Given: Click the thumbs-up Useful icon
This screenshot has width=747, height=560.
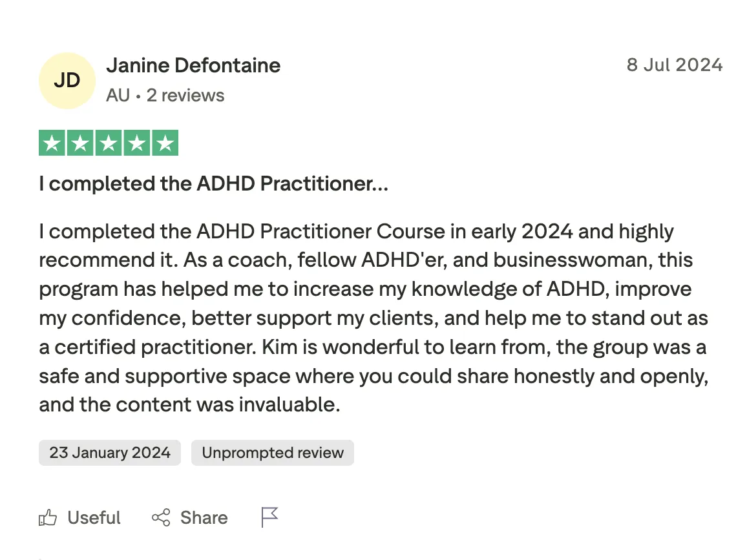Looking at the screenshot, I should (48, 517).
